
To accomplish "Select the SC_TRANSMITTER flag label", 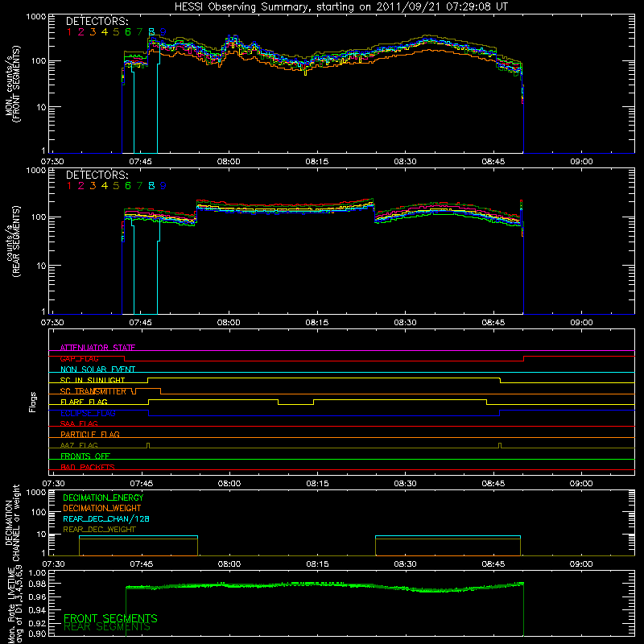I will coord(93,391).
